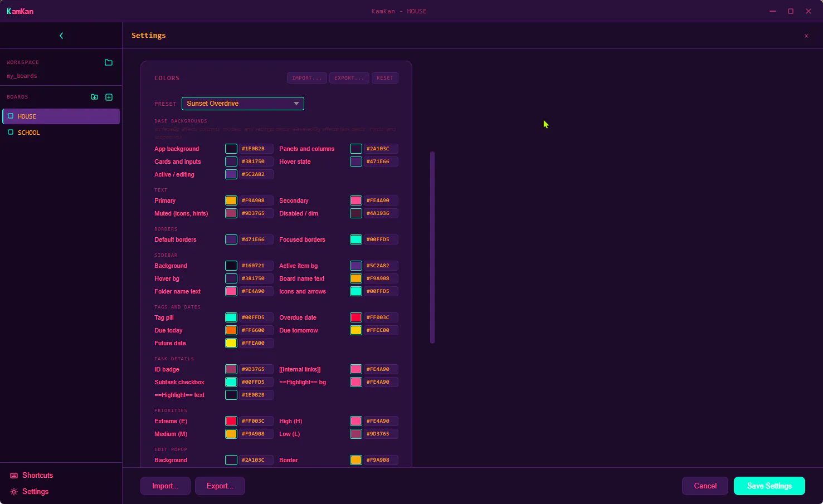Cancel the settings changes
823x504 pixels.
pos(705,486)
